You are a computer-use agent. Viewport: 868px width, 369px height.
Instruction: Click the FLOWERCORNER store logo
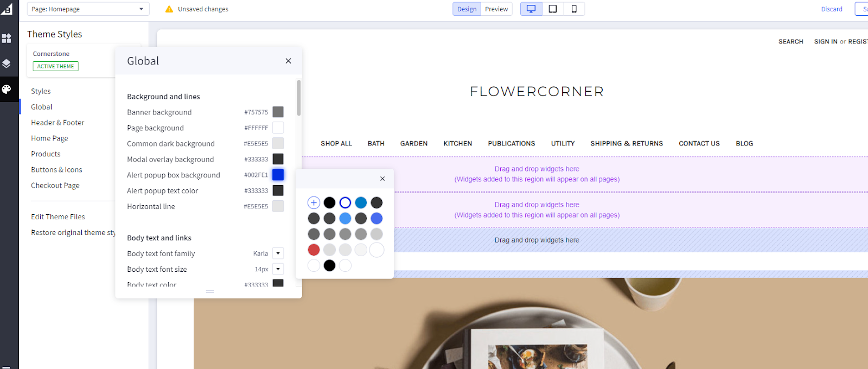(x=537, y=92)
